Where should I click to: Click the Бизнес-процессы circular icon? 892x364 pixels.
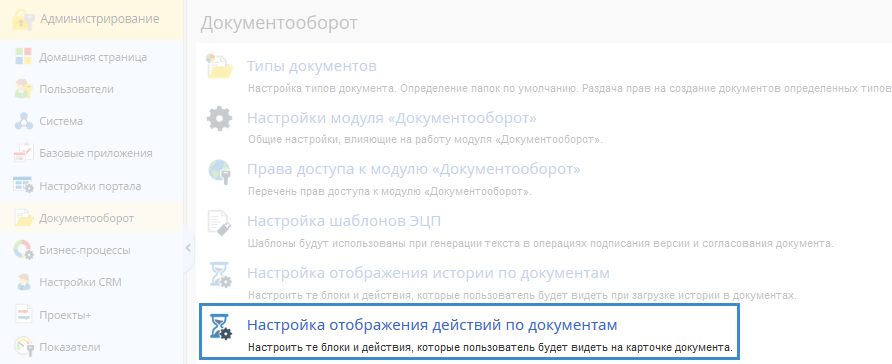point(23,250)
